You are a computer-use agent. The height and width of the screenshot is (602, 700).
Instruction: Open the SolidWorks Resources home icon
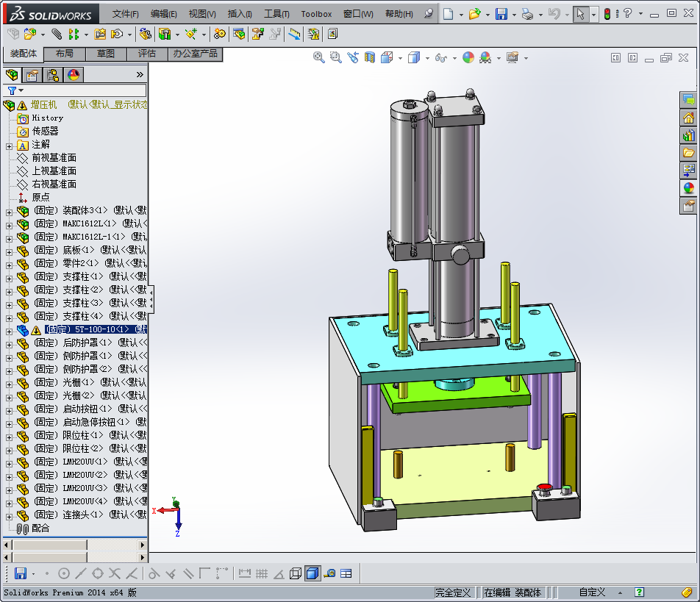(688, 118)
